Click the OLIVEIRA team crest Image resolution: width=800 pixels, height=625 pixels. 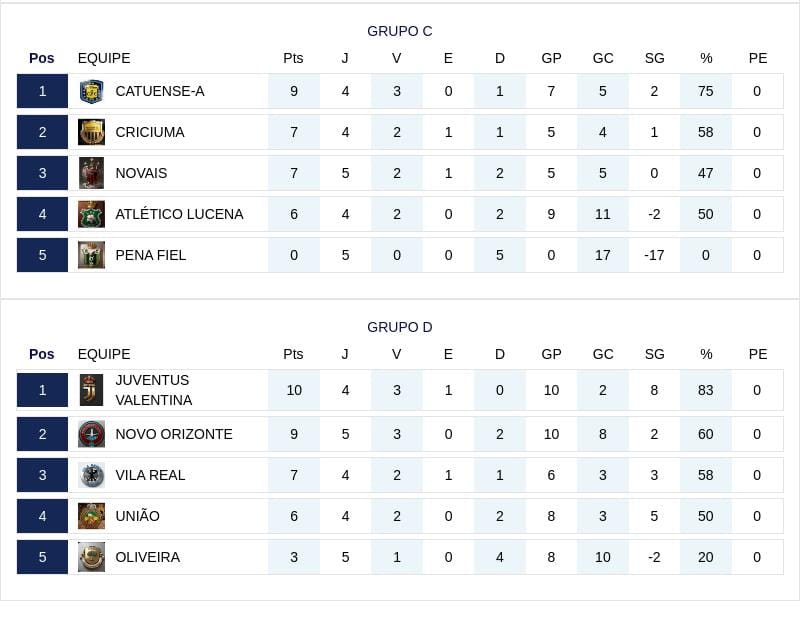click(x=91, y=557)
